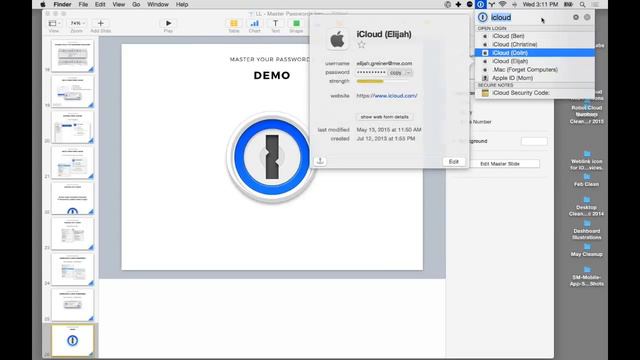Image resolution: width=640 pixels, height=360 pixels.
Task: Open the May Cleanup desktop folder
Action: [587, 250]
